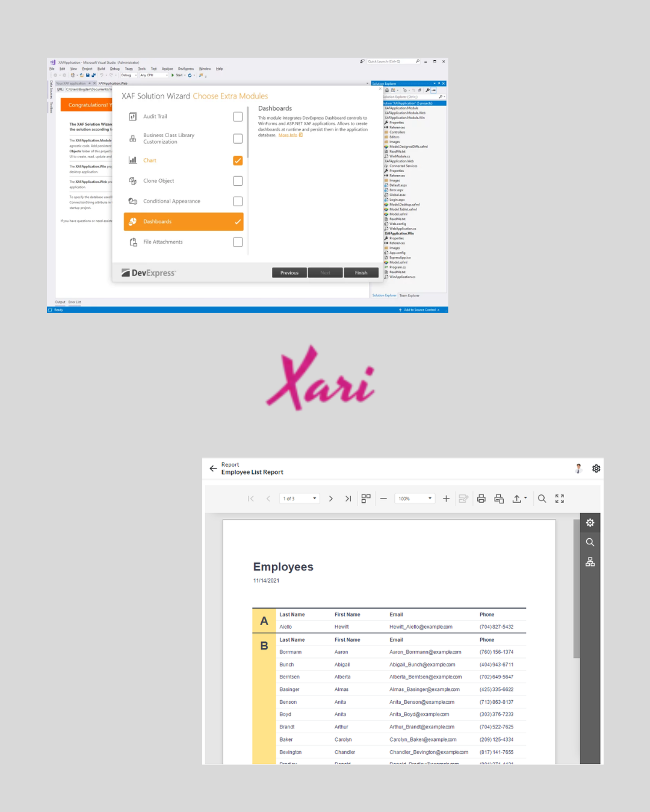
Task: Click the File Attachments module icon
Action: click(133, 242)
